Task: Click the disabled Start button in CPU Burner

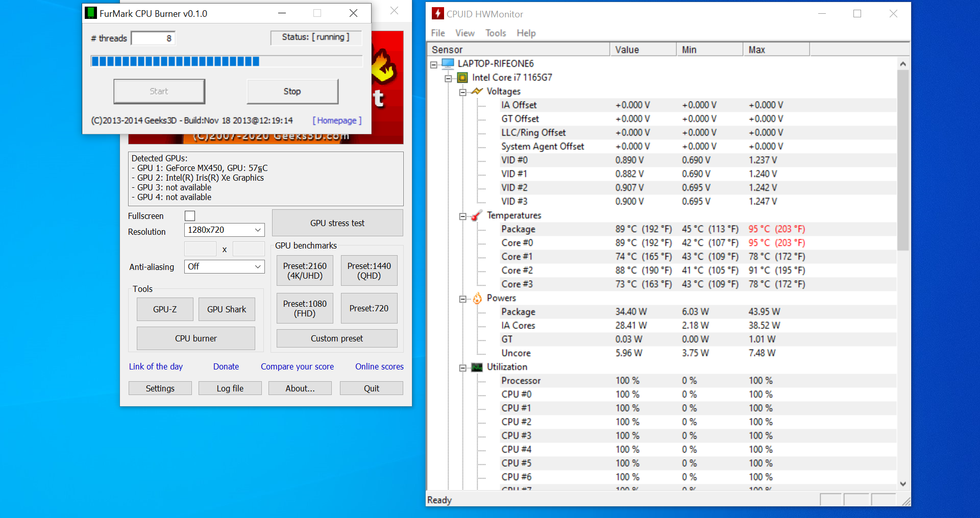Action: pyautogui.click(x=159, y=91)
